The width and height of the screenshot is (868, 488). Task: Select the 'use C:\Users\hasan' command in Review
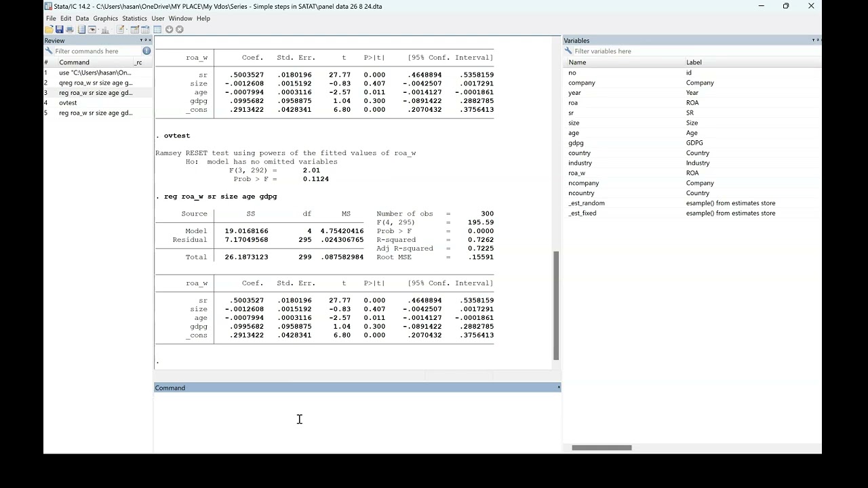98,73
